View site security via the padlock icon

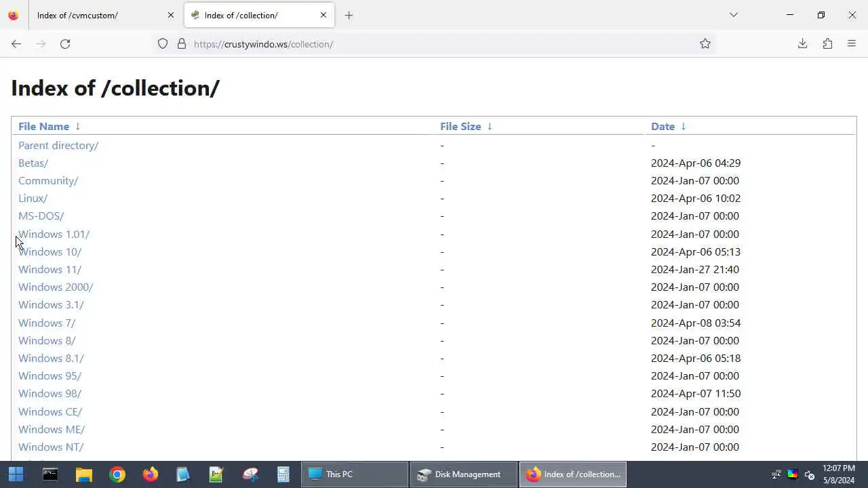click(x=182, y=44)
